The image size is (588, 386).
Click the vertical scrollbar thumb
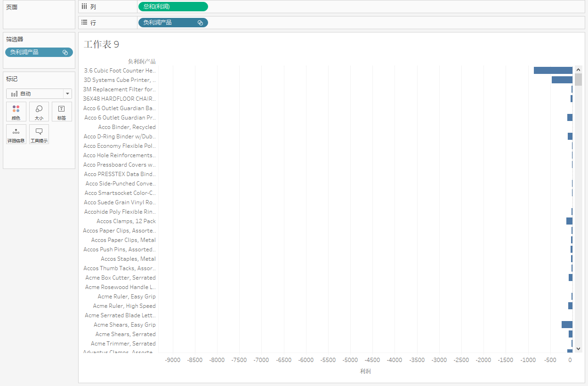point(579,79)
